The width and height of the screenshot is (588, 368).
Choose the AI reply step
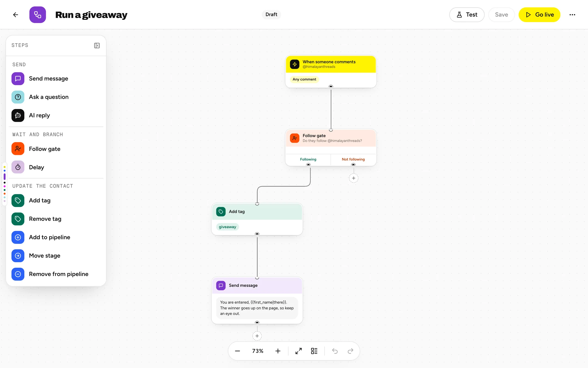pyautogui.click(x=56, y=115)
